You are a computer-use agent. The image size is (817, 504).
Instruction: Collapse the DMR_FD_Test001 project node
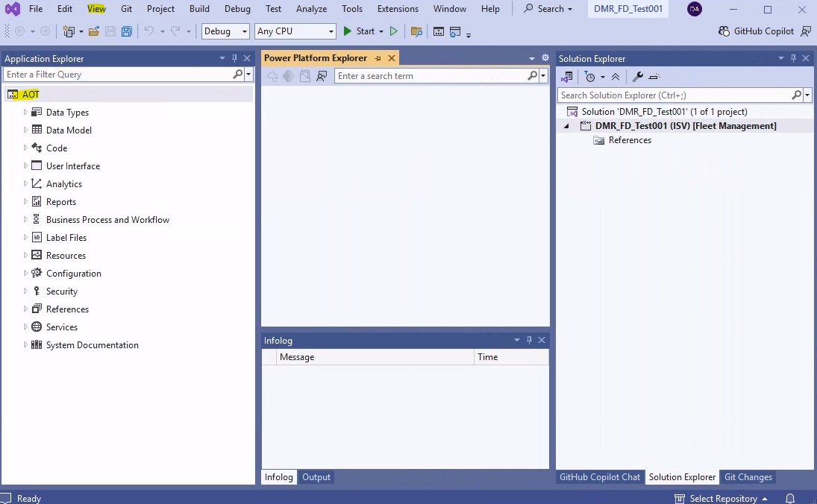pos(566,126)
